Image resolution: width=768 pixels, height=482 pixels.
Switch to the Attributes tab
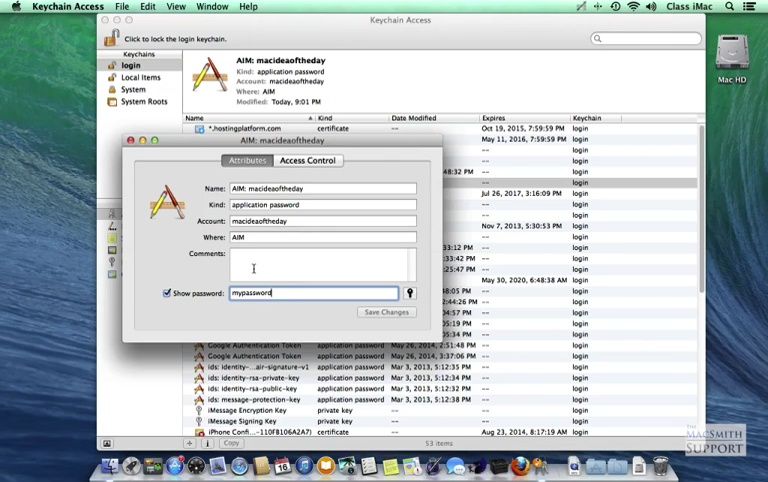[247, 161]
